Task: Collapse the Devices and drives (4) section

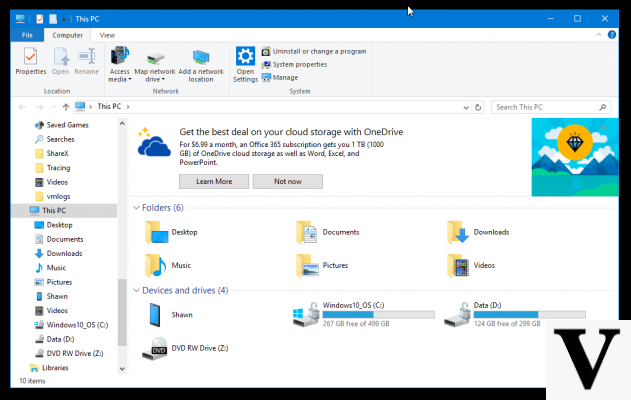Action: pyautogui.click(x=136, y=291)
